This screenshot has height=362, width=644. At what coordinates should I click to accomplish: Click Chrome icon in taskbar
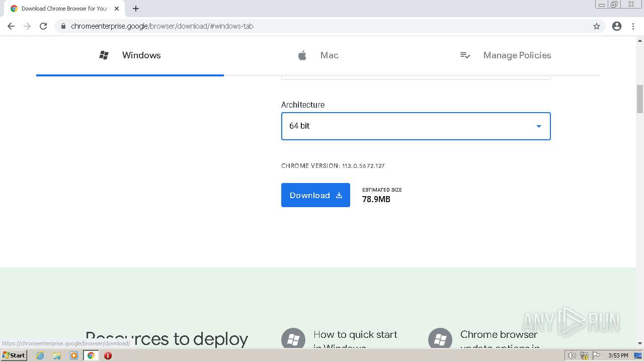[91, 355]
